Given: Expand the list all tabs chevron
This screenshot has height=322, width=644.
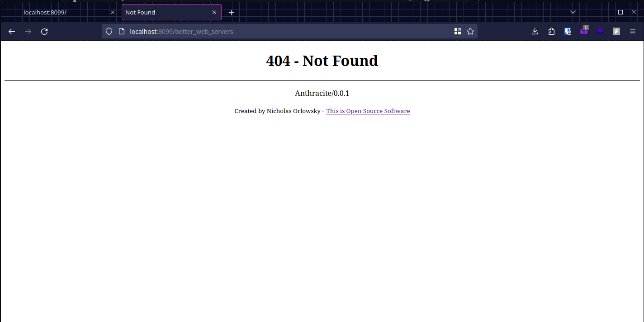Looking at the screenshot, I should [x=573, y=12].
